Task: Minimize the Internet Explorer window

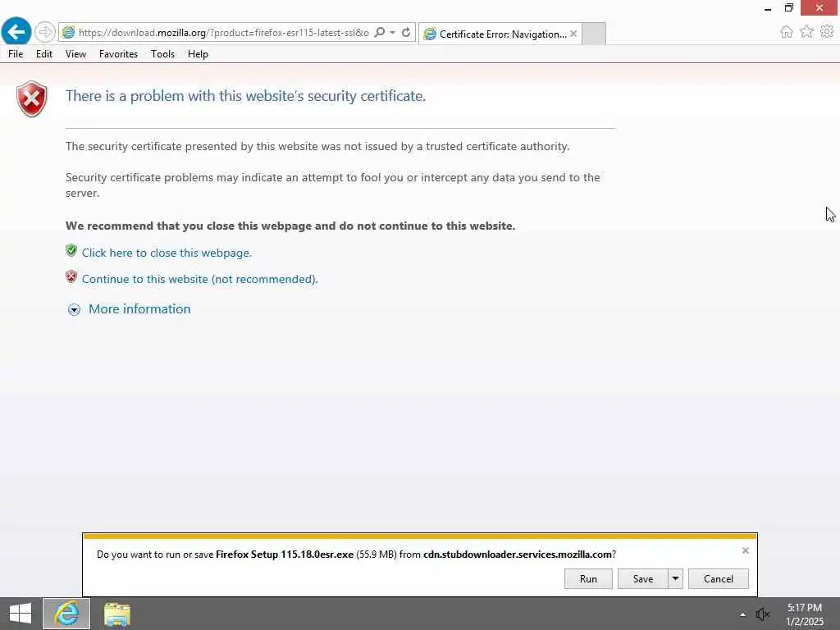Action: pyautogui.click(x=768, y=8)
